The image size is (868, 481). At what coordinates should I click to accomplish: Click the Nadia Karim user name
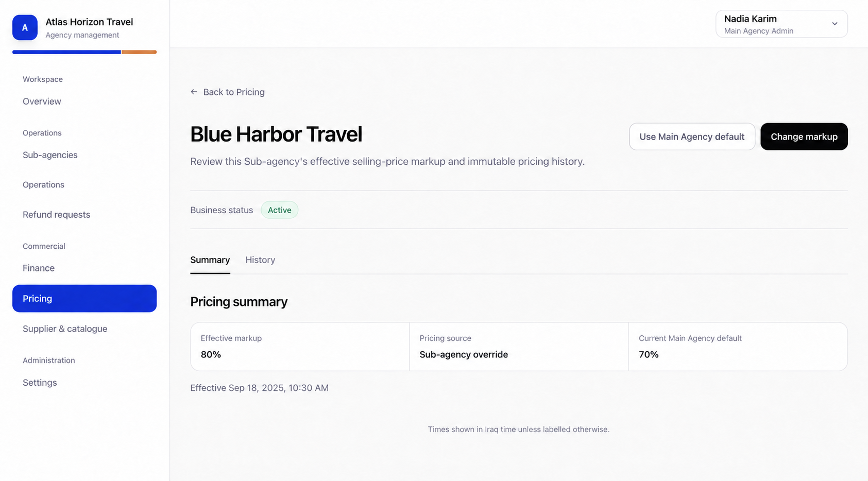point(751,19)
